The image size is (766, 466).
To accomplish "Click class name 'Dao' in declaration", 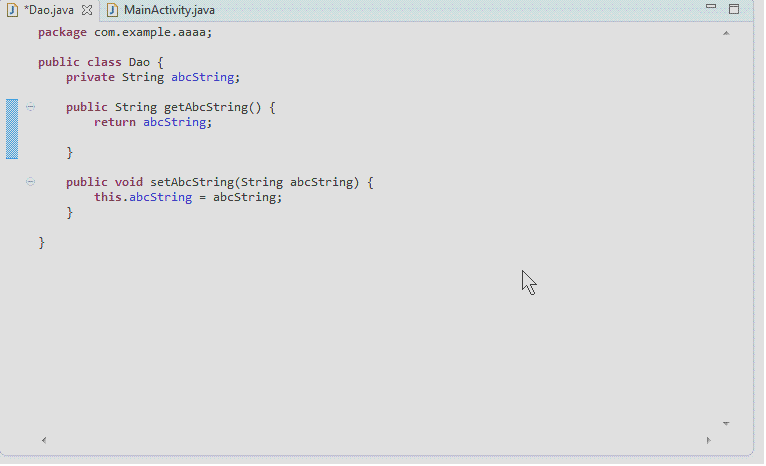I will click(x=139, y=62).
